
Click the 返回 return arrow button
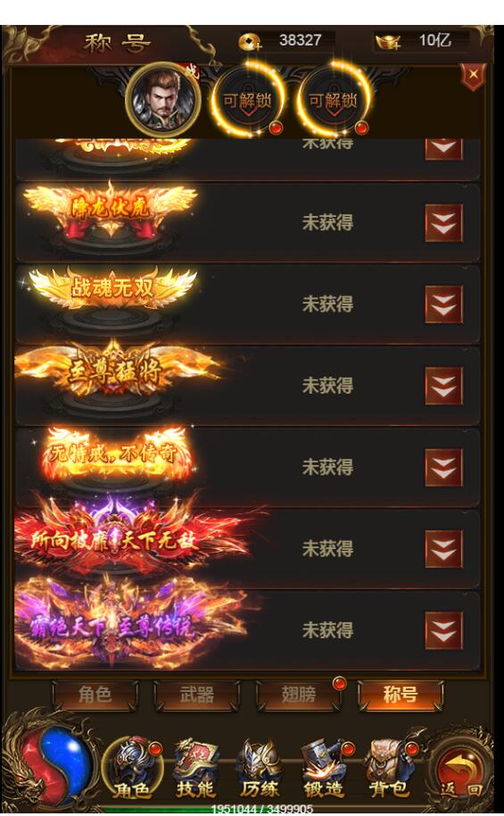pyautogui.click(x=460, y=772)
